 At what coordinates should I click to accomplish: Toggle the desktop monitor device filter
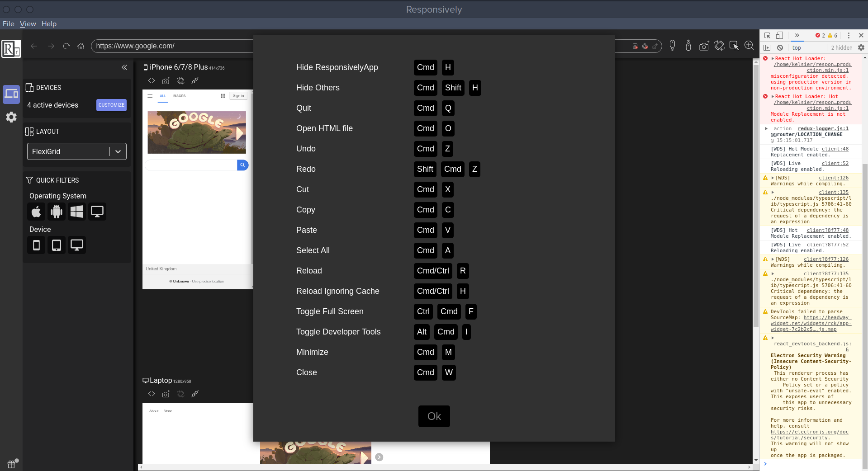pyautogui.click(x=77, y=245)
